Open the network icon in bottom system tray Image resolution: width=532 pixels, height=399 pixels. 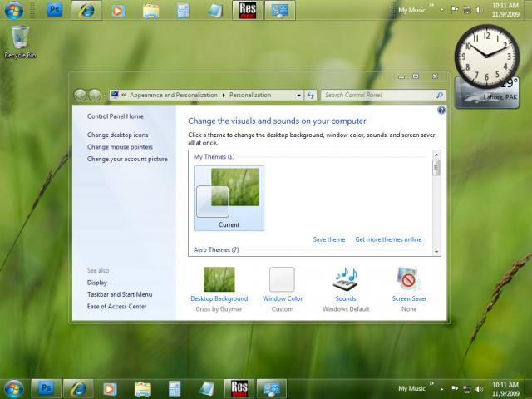pos(467,389)
